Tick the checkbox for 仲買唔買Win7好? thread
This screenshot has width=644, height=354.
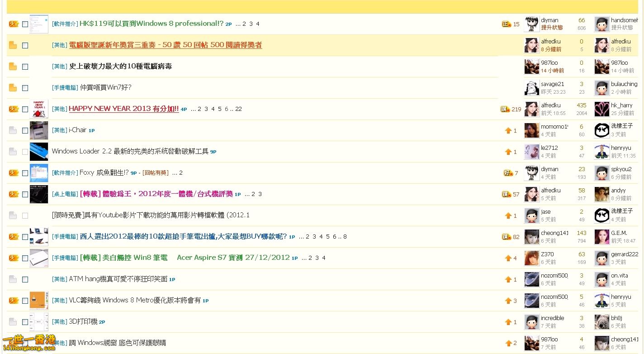coord(25,88)
